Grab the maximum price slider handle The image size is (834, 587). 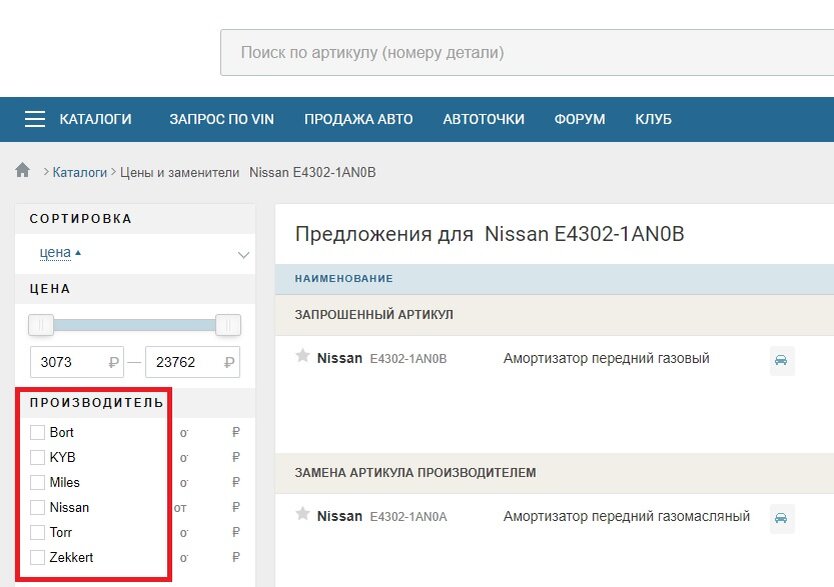click(x=228, y=325)
